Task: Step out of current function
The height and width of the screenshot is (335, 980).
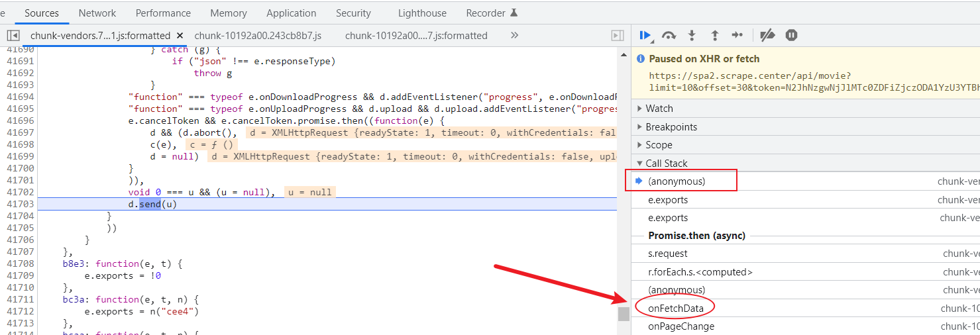Action: 714,36
